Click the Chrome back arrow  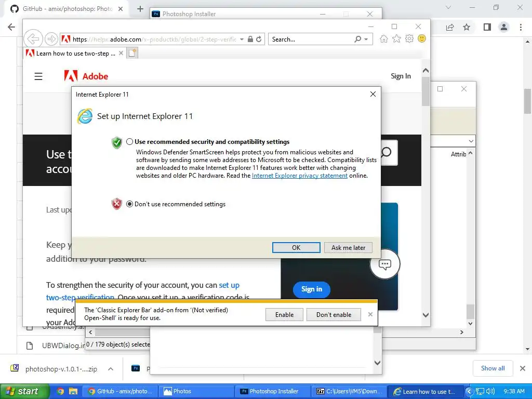click(11, 27)
